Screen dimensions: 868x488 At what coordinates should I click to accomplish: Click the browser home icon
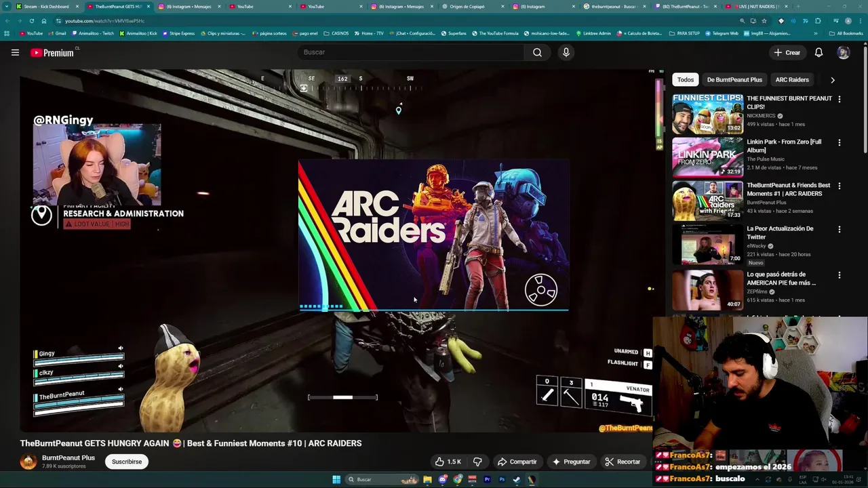pos(44,21)
